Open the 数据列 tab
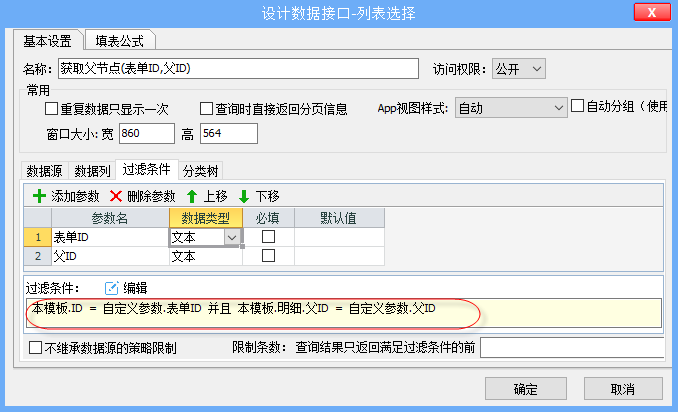This screenshot has width=678, height=412. coord(92,171)
